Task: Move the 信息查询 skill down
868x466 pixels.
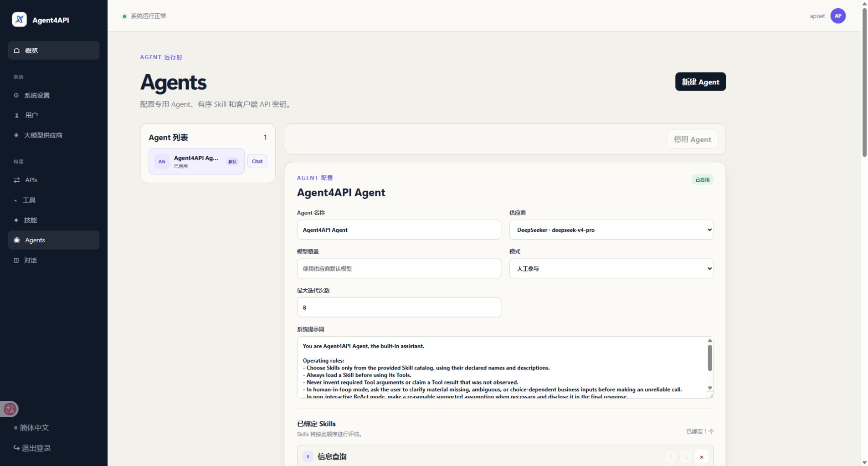Action: click(686, 457)
